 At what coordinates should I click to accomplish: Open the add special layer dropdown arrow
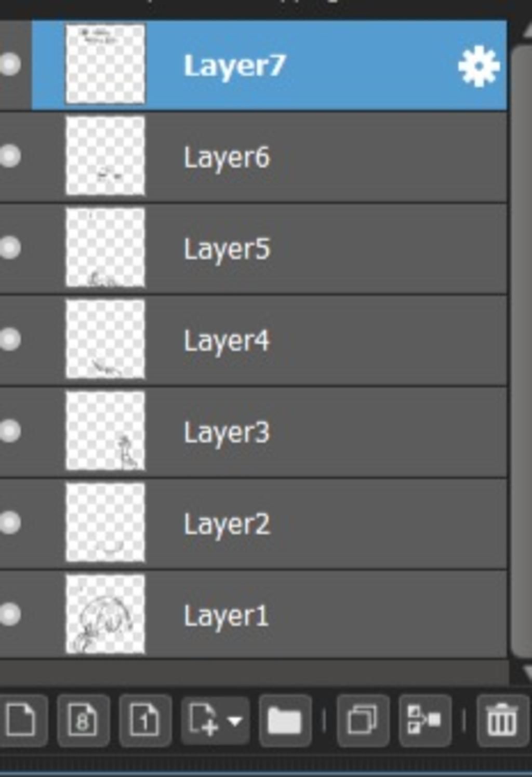tap(235, 721)
